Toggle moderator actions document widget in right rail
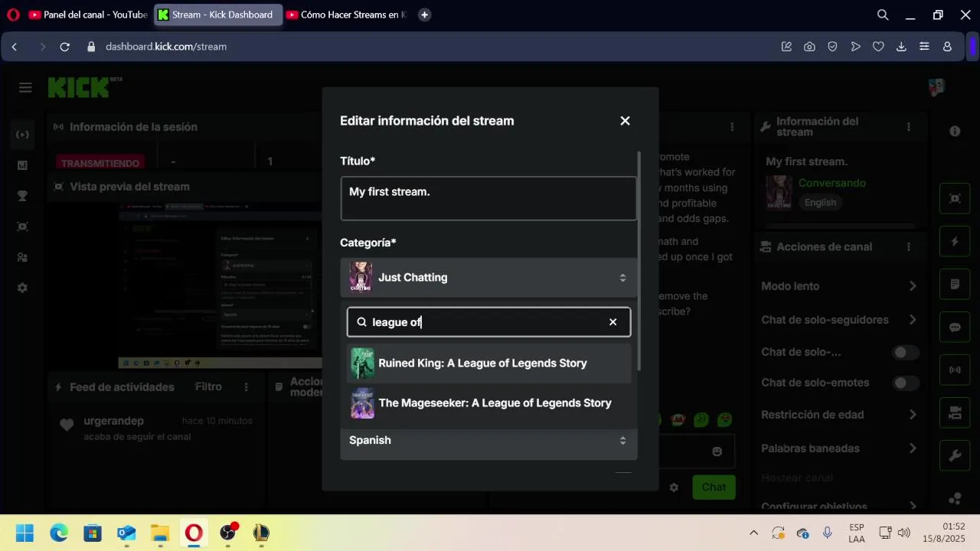 click(x=955, y=284)
